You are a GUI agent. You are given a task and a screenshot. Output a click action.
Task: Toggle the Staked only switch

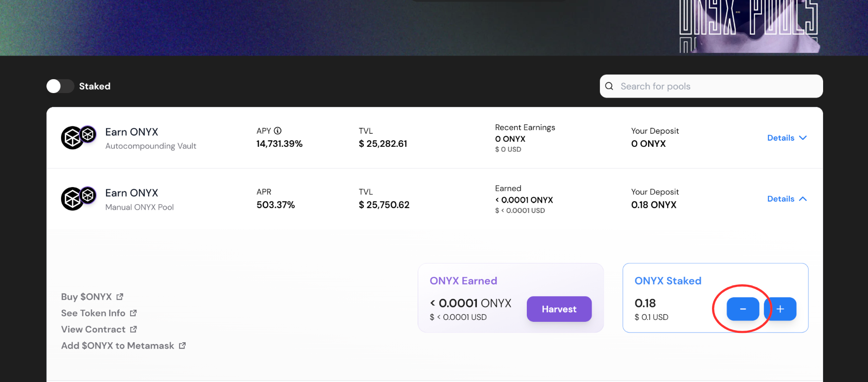click(60, 86)
